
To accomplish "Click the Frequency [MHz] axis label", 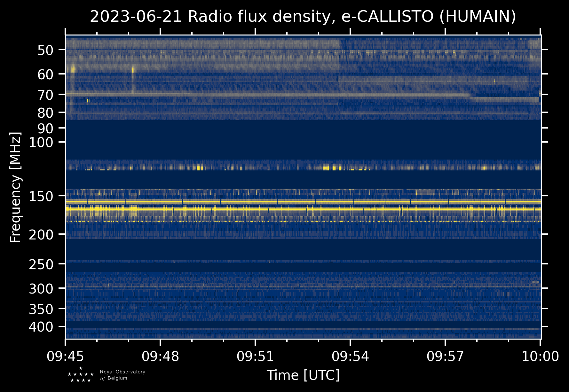I will (15, 187).
